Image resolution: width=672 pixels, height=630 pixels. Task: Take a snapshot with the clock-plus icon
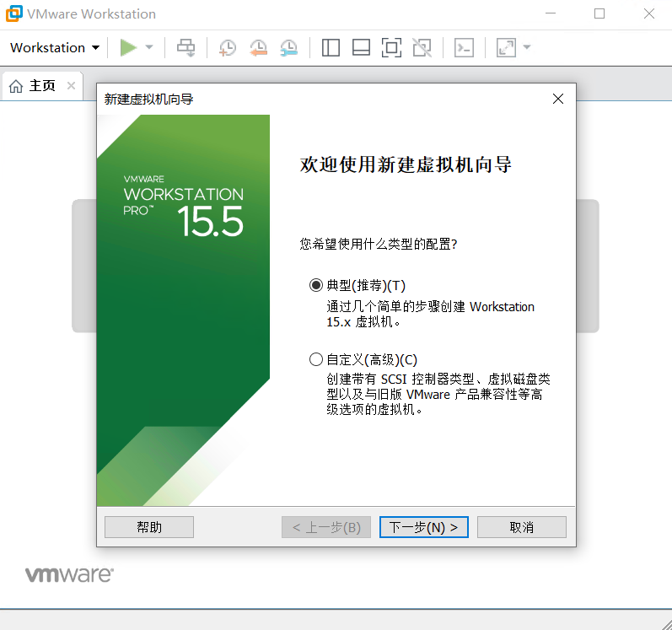coord(227,47)
